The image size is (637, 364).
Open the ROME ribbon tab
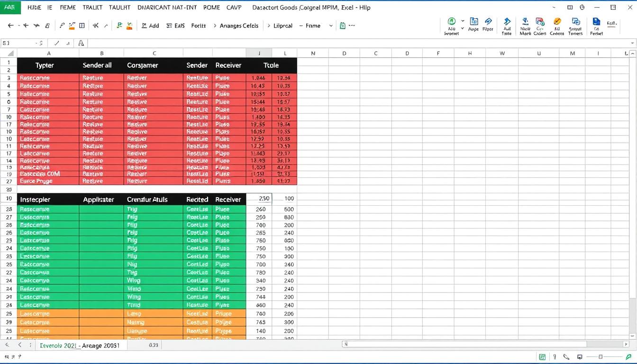pos(211,8)
